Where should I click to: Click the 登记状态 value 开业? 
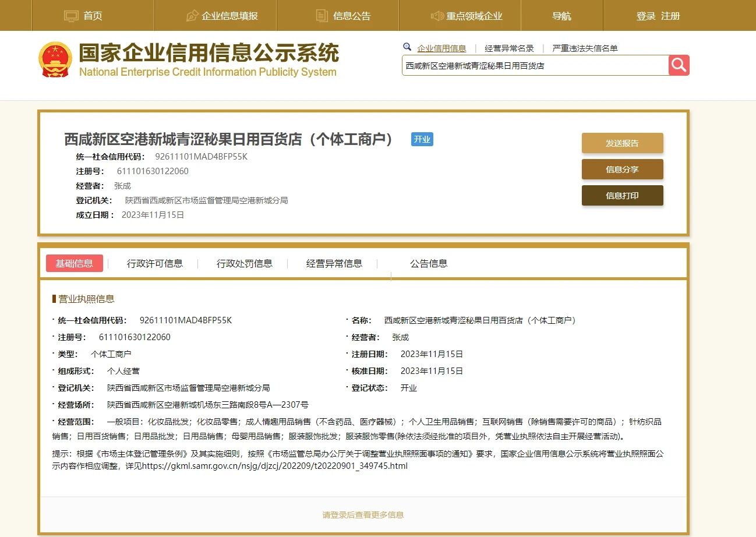coord(409,388)
